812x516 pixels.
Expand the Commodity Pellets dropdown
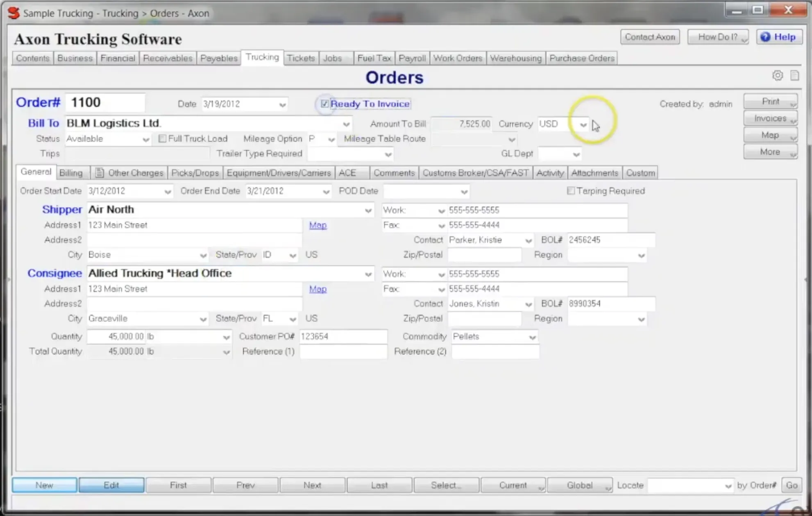(x=532, y=337)
